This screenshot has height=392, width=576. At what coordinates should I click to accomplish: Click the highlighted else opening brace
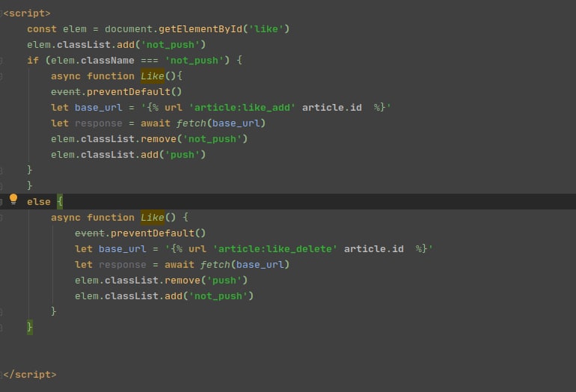point(60,201)
